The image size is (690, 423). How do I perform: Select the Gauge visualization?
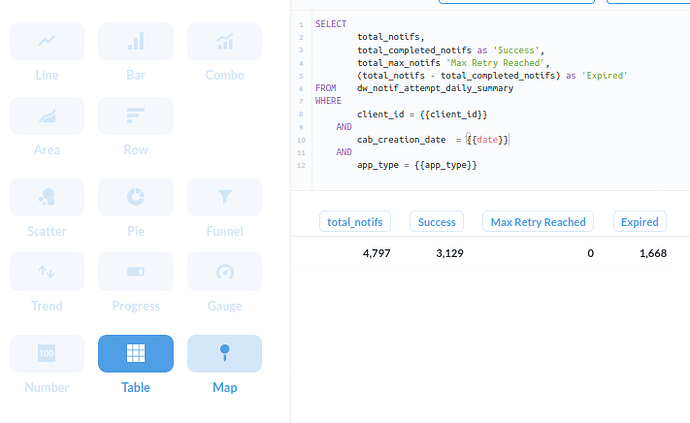224,272
